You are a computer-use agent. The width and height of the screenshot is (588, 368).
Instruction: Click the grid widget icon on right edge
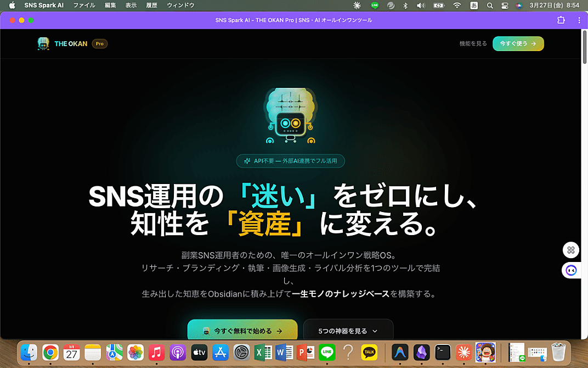pyautogui.click(x=571, y=250)
